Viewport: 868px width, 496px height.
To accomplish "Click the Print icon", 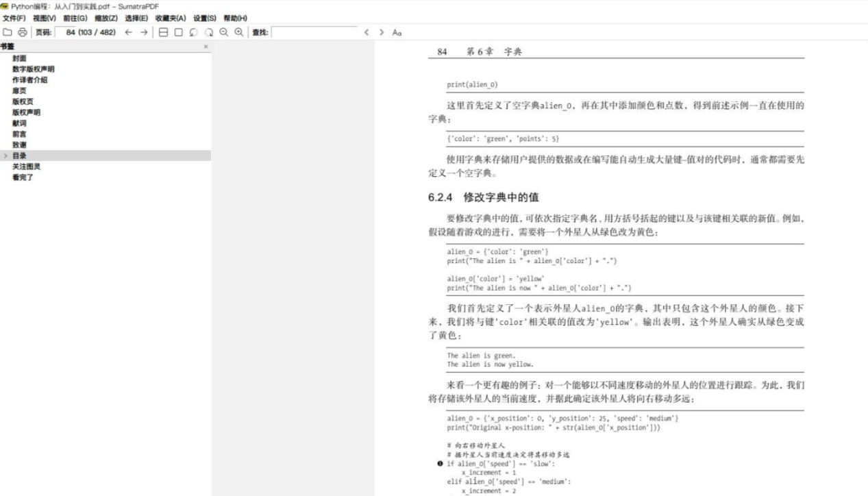I will click(x=23, y=32).
